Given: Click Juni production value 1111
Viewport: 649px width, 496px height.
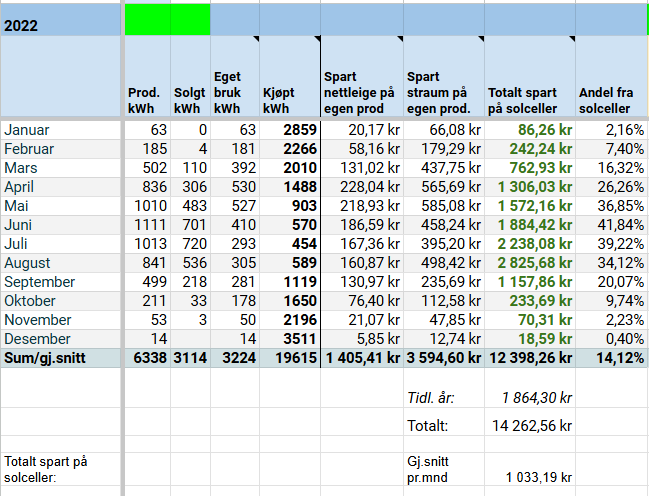Looking at the screenshot, I should tap(150, 225).
